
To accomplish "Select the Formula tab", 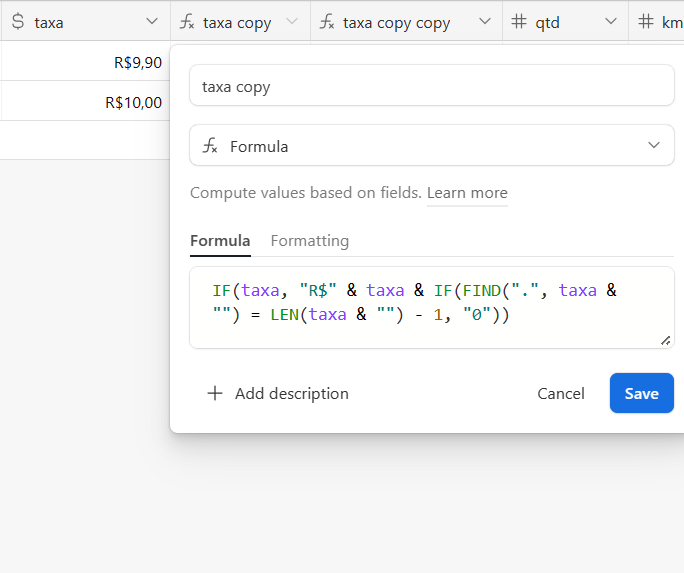I will point(220,241).
